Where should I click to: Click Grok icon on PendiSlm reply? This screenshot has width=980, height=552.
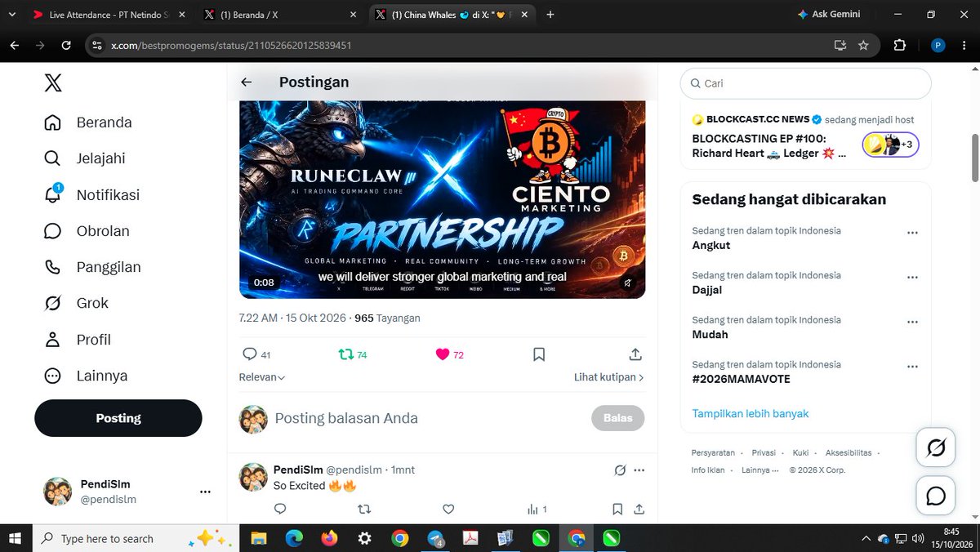coord(620,470)
